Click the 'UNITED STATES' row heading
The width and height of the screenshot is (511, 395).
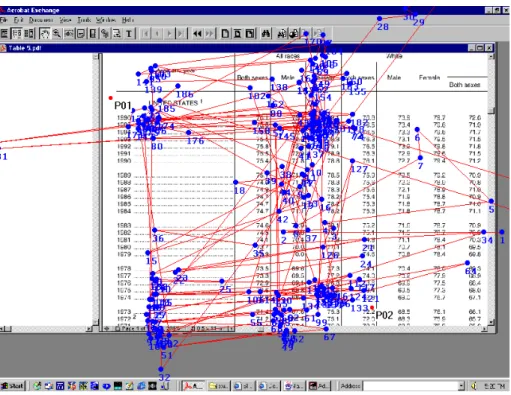174,102
